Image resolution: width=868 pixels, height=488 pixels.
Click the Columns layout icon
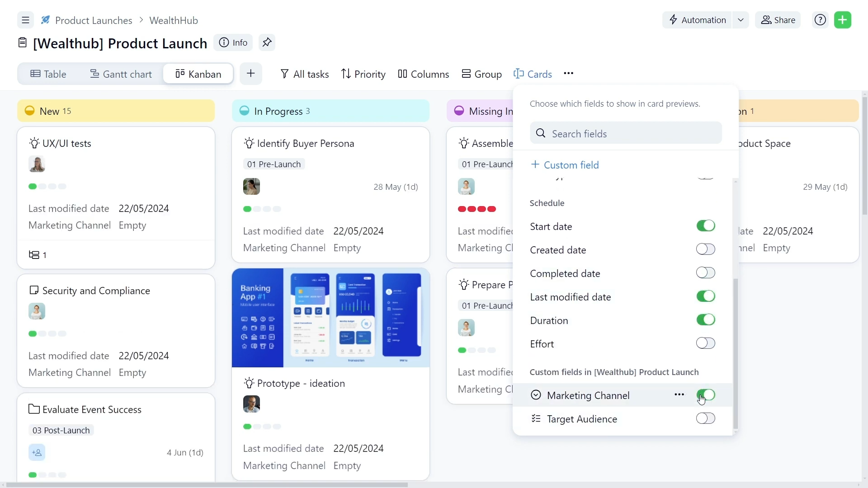pyautogui.click(x=403, y=74)
